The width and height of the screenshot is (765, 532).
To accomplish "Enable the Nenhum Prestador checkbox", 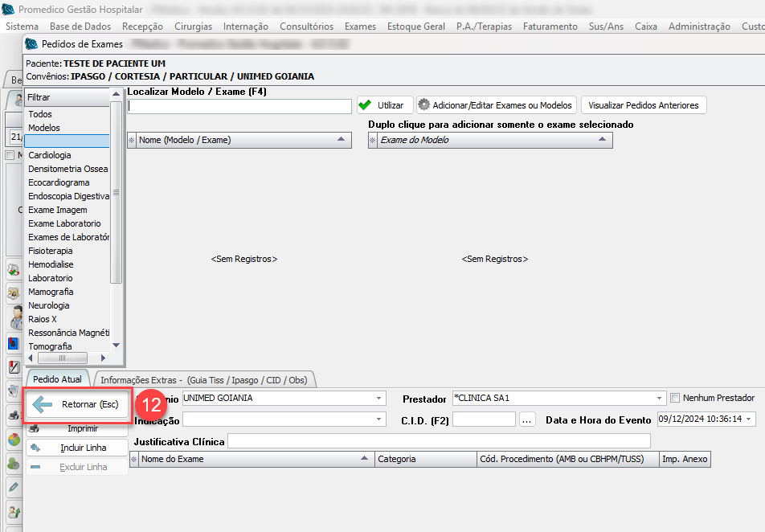I will (x=675, y=398).
